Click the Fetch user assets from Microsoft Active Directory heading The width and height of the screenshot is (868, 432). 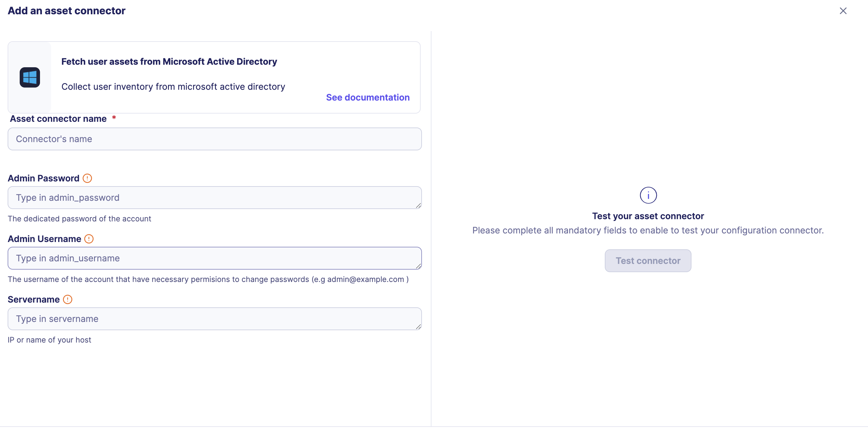click(x=169, y=62)
